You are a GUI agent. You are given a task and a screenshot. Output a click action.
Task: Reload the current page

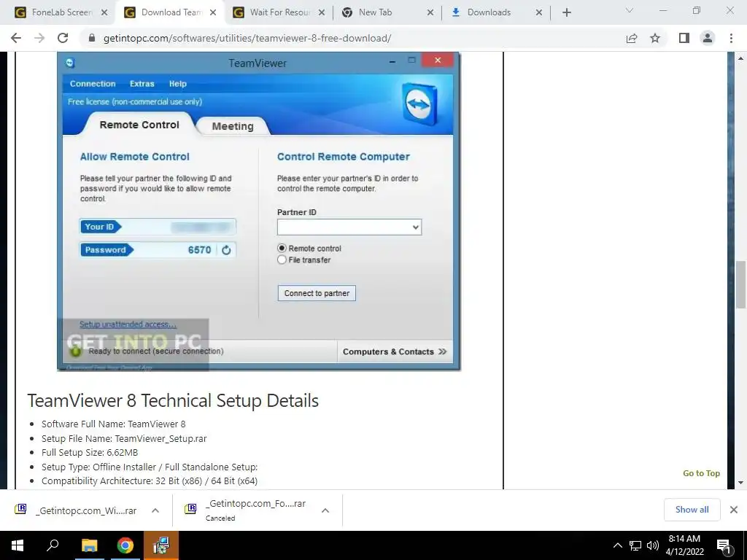pos(63,38)
